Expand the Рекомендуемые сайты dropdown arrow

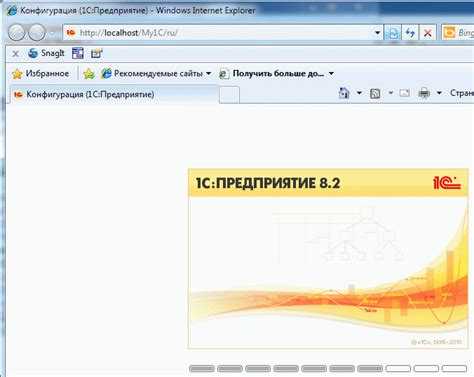(209, 73)
